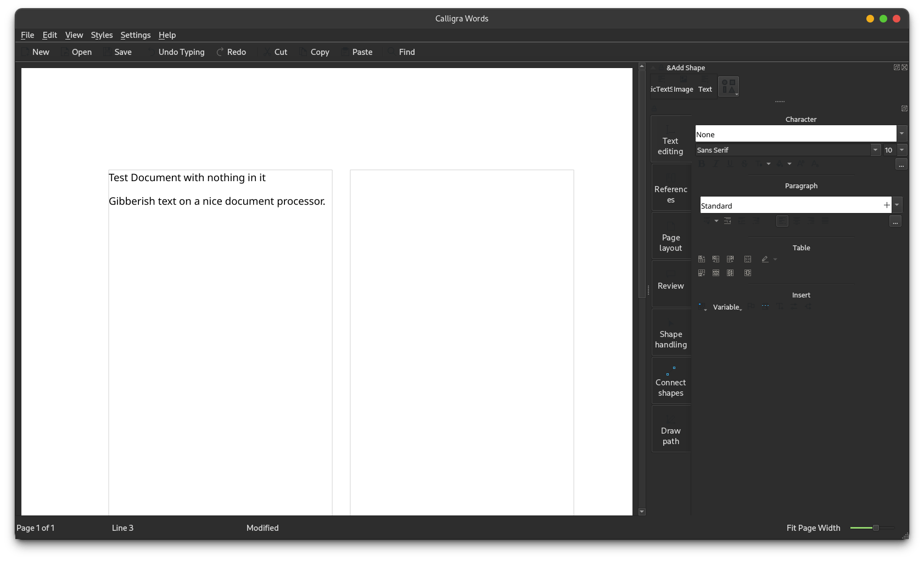Screen dimensions: 924x561
Task: Select left text alignment
Action: (x=782, y=221)
